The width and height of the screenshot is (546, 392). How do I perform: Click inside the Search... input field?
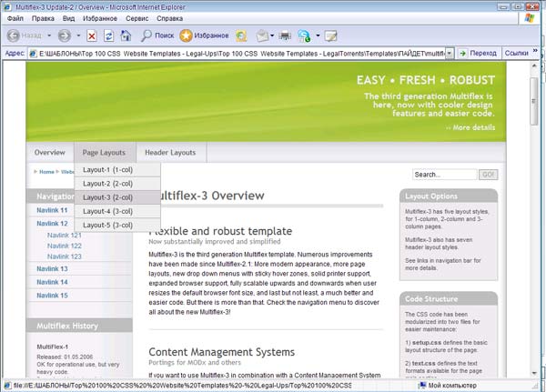(x=445, y=175)
